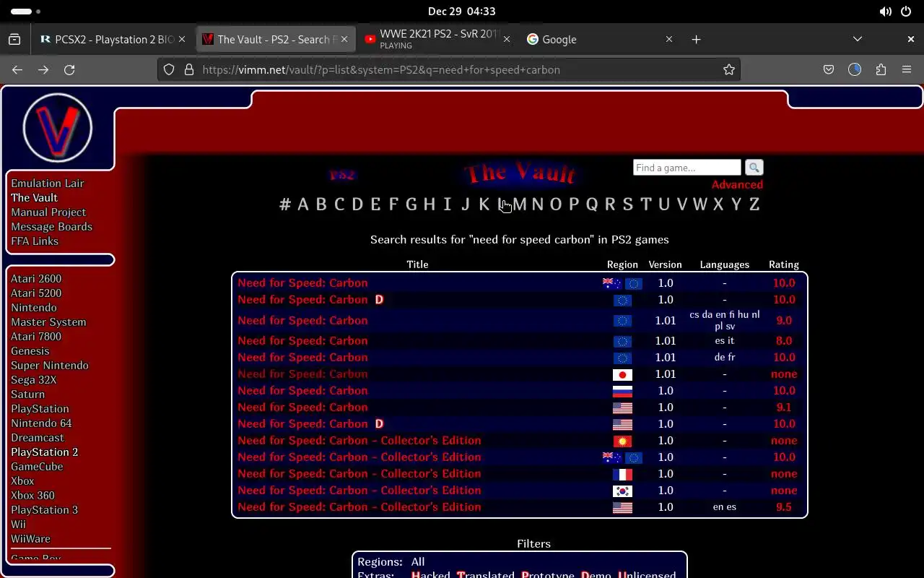Open the extensions puzzle icon

pos(881,69)
